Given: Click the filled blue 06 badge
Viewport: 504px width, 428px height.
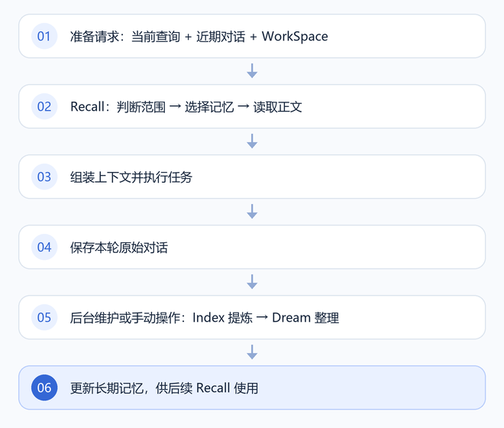Looking at the screenshot, I should click(x=44, y=387).
